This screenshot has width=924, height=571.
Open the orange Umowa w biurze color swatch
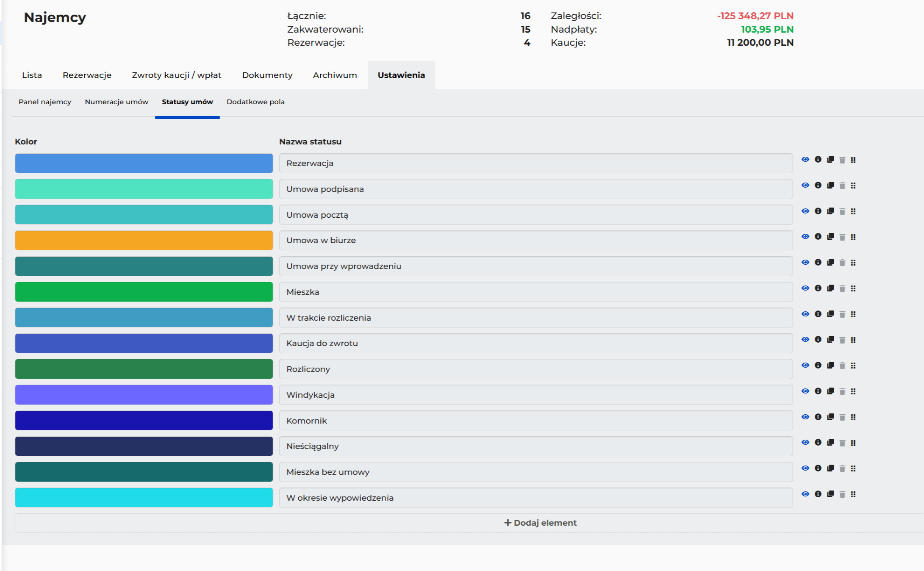[144, 240]
